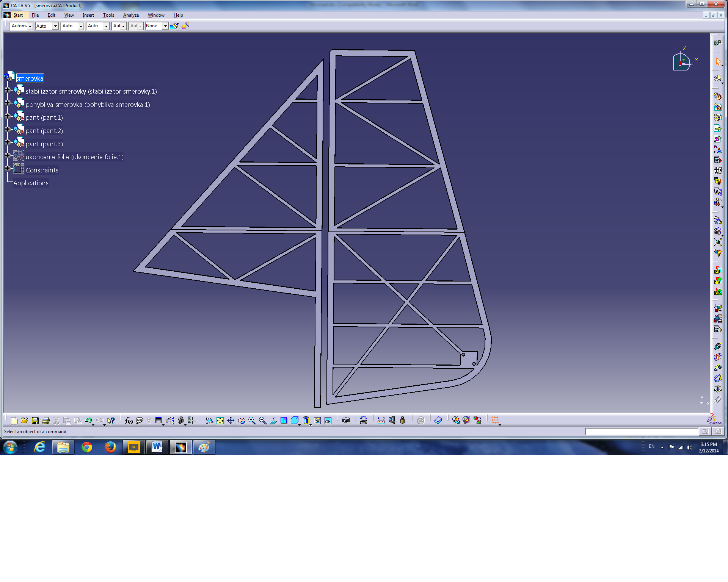The width and height of the screenshot is (728, 582).
Task: Click the Fit All In icon
Action: tap(220, 421)
